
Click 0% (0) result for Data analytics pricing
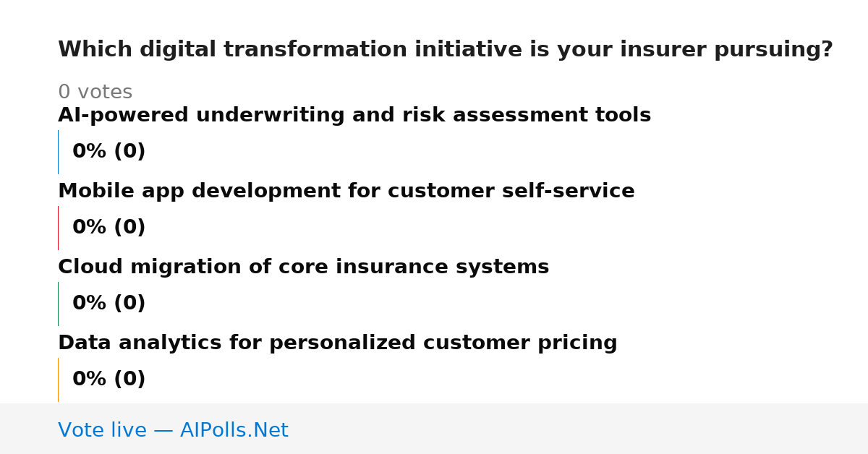109,380
